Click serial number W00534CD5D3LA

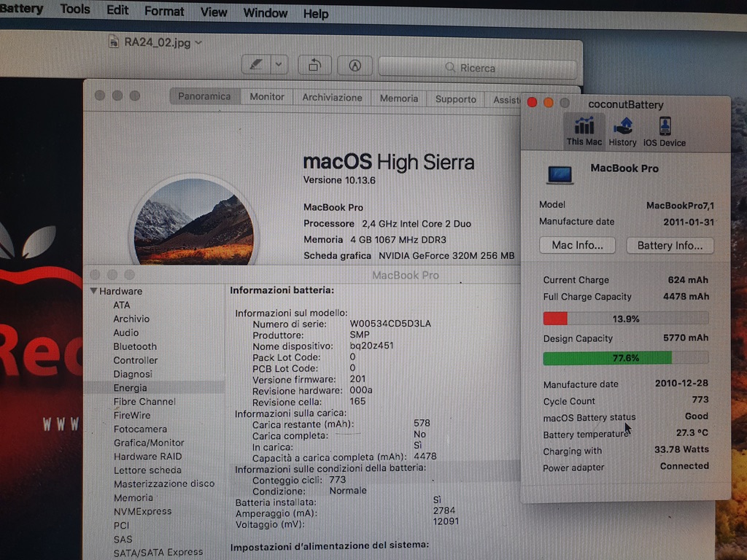pyautogui.click(x=390, y=323)
